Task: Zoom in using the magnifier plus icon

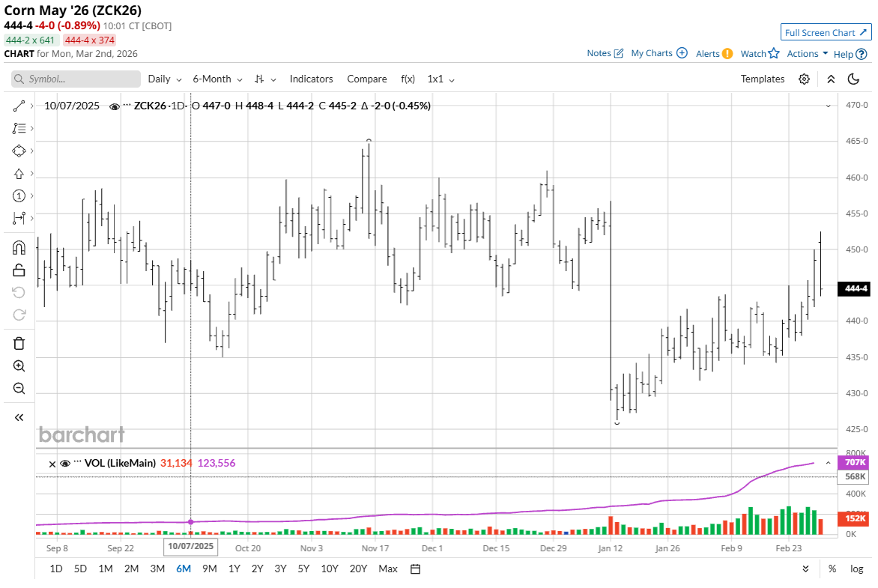Action: (19, 366)
